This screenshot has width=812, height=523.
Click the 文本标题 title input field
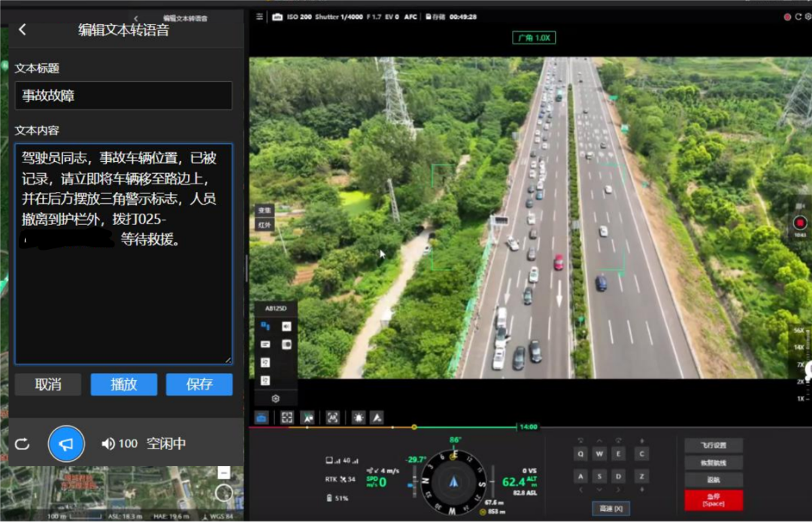coord(123,96)
